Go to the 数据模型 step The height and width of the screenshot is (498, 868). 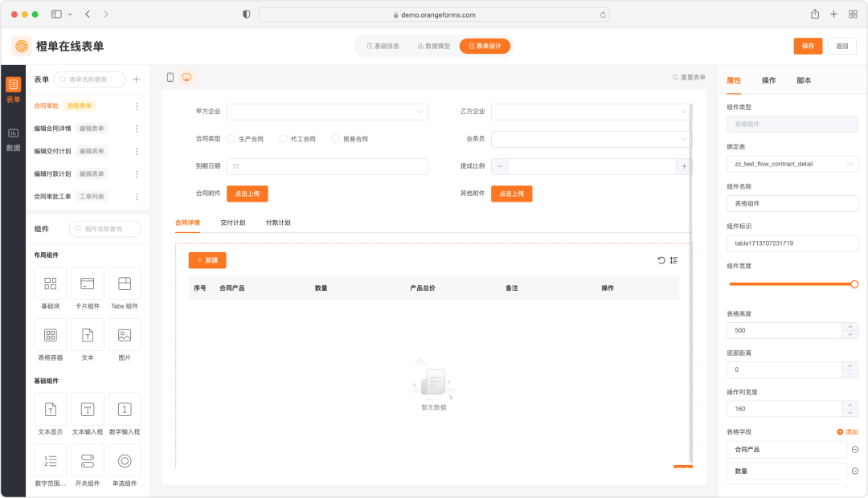tap(434, 46)
